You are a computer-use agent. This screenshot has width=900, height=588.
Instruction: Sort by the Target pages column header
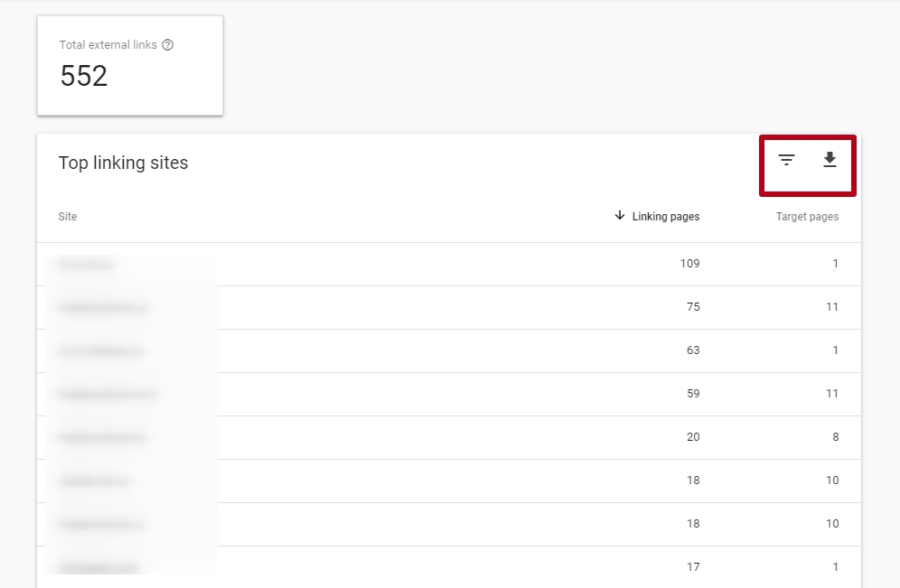(807, 216)
